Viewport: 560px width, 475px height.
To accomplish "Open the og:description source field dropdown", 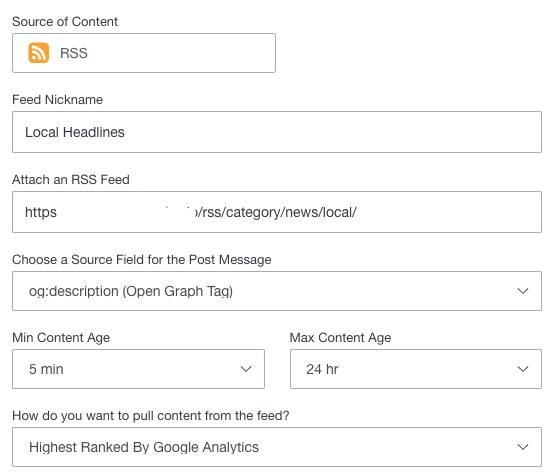I will point(277,291).
